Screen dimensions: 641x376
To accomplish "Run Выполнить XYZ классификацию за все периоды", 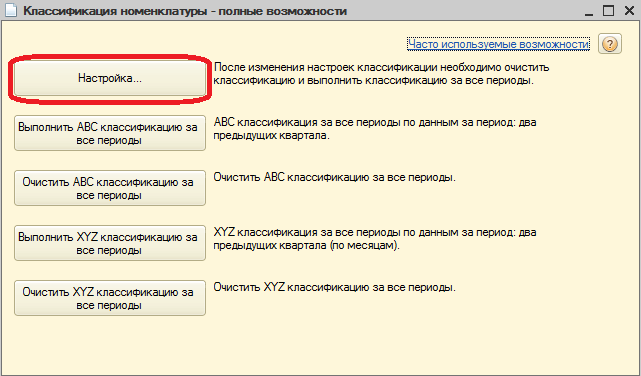I will click(x=110, y=243).
